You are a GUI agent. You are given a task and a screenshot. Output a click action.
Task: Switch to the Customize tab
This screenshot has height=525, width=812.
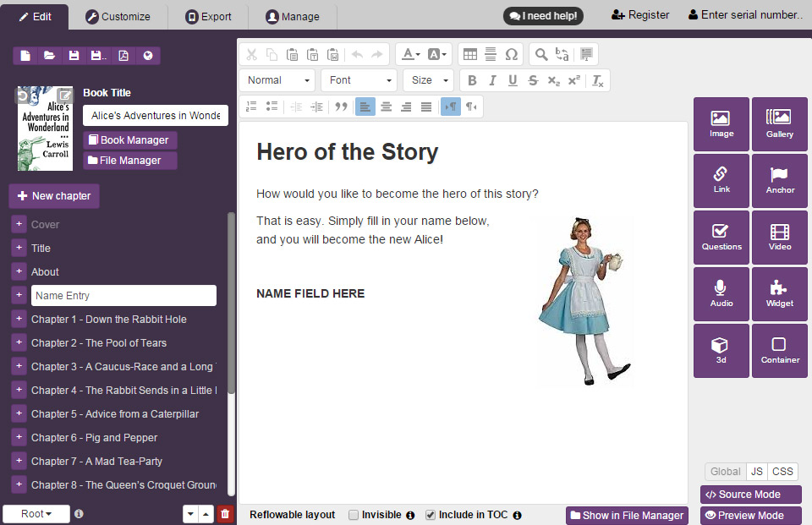[118, 16]
